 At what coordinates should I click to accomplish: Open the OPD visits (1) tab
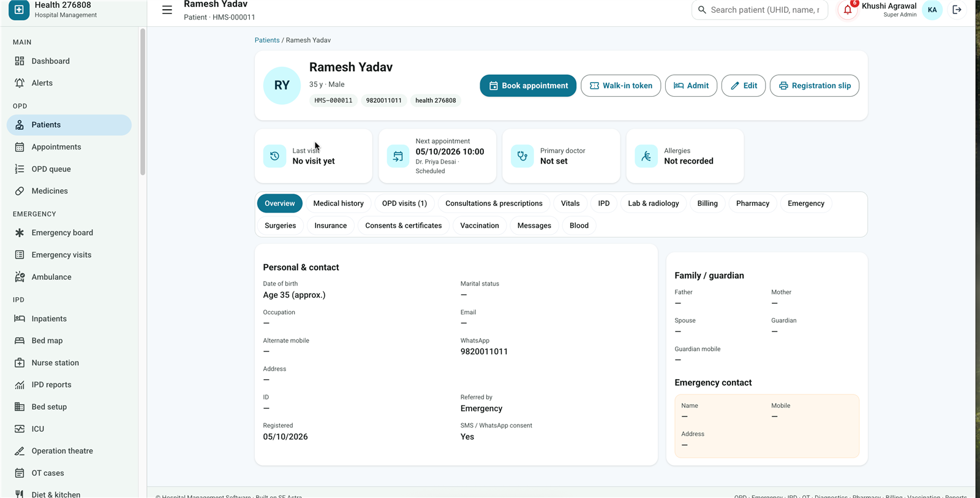tap(404, 203)
